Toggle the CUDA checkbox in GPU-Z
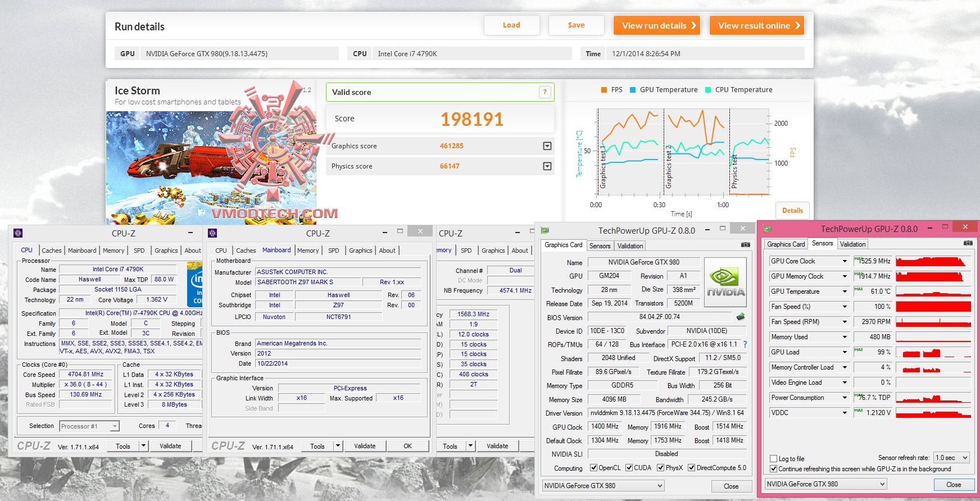Screen dimensions: 980x501 [x=629, y=468]
